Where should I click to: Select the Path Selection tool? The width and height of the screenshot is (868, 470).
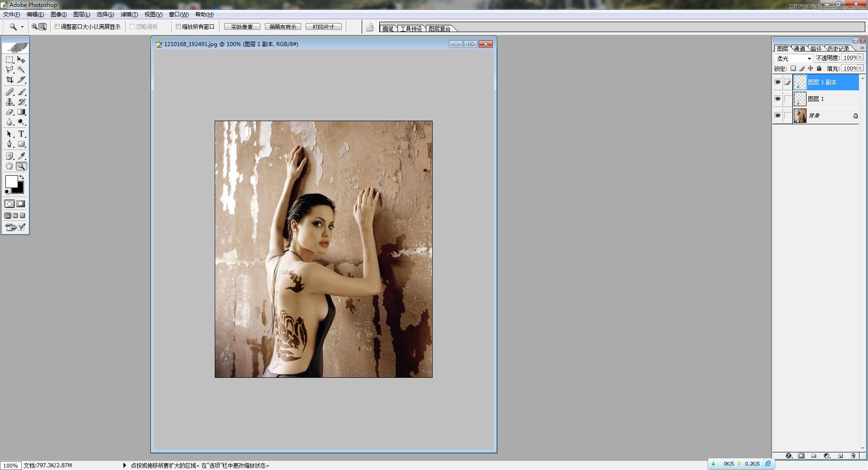(9, 134)
